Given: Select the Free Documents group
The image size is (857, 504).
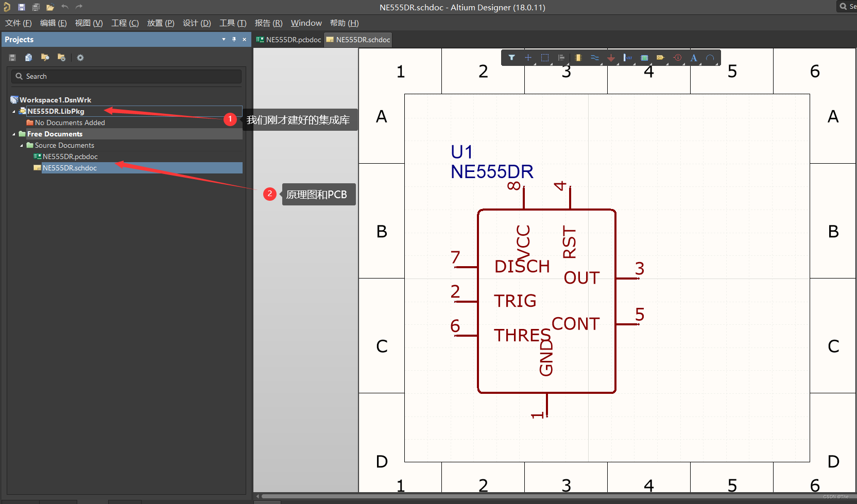Looking at the screenshot, I should coord(55,134).
